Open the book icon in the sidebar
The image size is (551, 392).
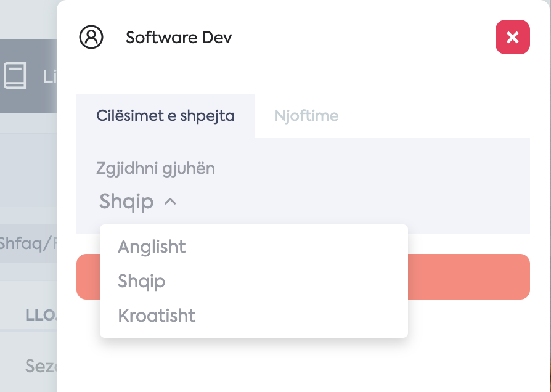click(x=15, y=75)
